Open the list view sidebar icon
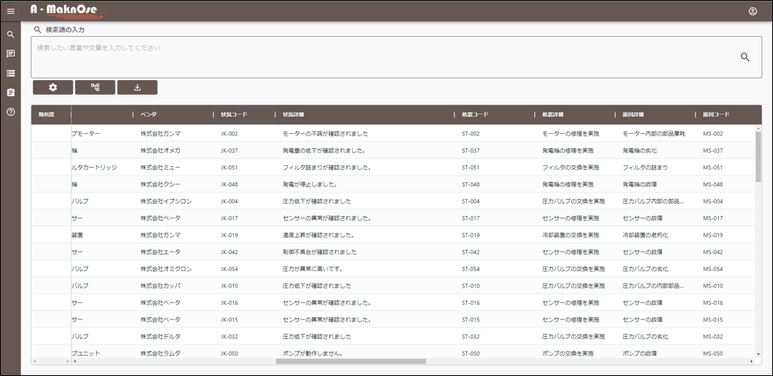The width and height of the screenshot is (773, 376). tap(10, 73)
